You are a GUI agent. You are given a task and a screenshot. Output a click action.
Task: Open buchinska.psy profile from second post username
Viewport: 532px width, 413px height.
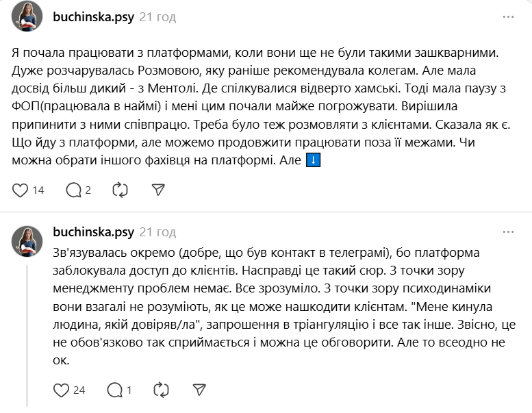coord(92,231)
